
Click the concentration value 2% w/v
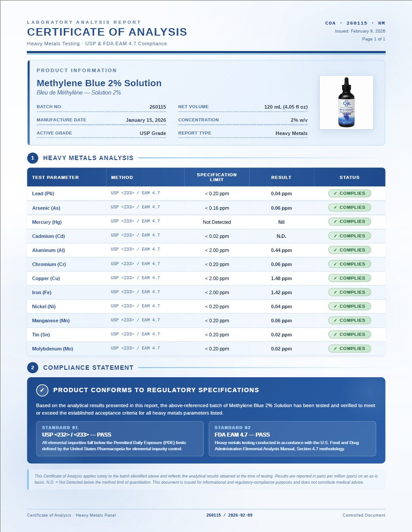coord(299,120)
